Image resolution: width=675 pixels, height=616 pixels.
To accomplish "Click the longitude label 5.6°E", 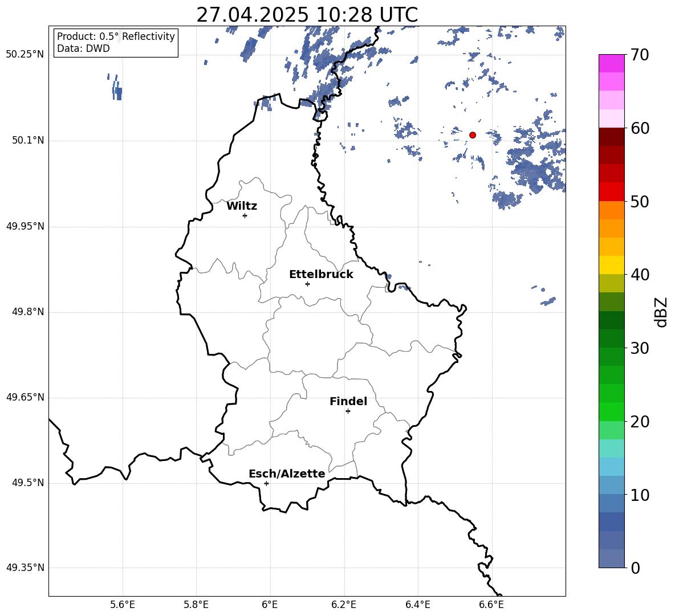I will pyautogui.click(x=123, y=605).
